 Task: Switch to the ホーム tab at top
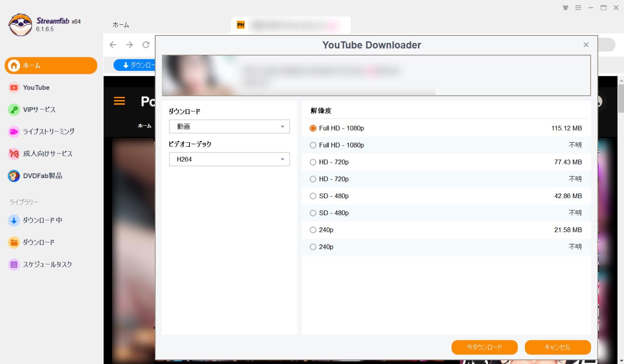point(121,25)
